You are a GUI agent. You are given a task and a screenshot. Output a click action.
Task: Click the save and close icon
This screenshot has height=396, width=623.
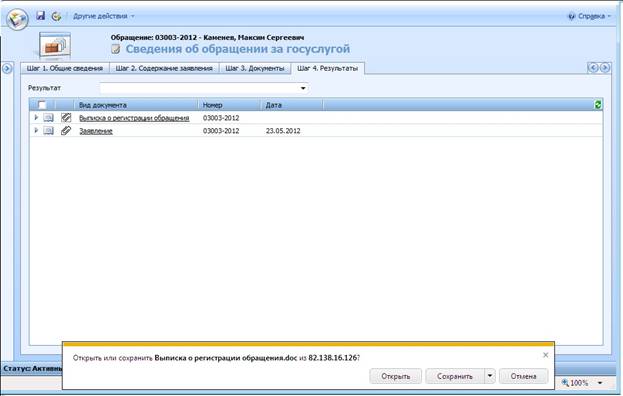pos(56,16)
